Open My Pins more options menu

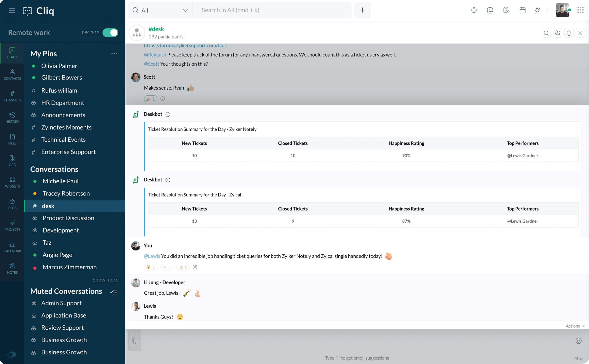tap(114, 53)
